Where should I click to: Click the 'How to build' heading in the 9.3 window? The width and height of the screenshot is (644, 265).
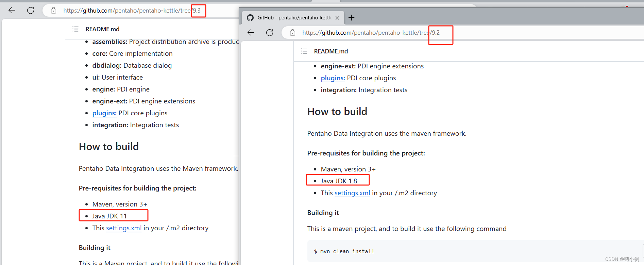click(x=109, y=147)
